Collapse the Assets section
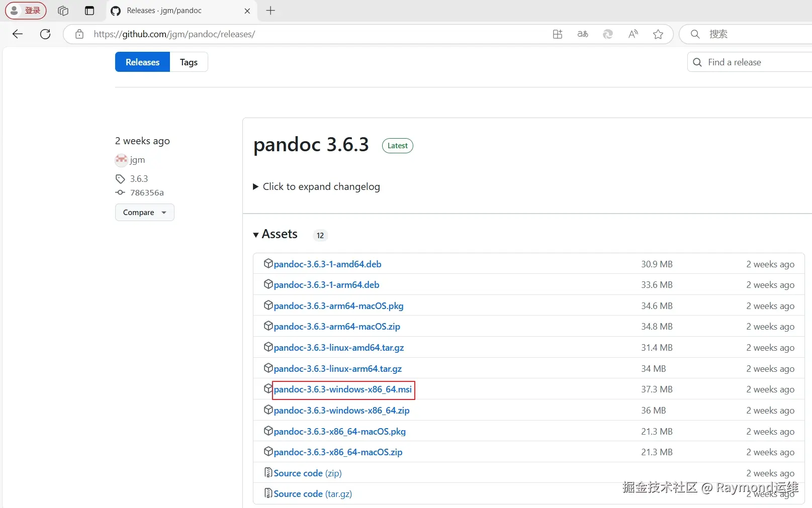 [276, 234]
